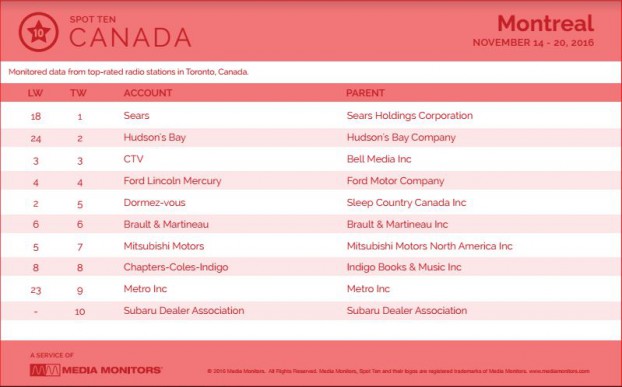Click the Spot Ten star logo icon
The width and height of the screenshot is (622, 387).
coord(38,32)
